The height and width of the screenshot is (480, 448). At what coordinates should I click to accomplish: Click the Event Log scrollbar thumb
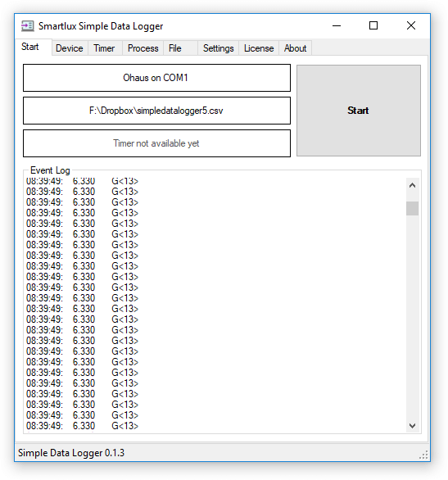click(412, 209)
